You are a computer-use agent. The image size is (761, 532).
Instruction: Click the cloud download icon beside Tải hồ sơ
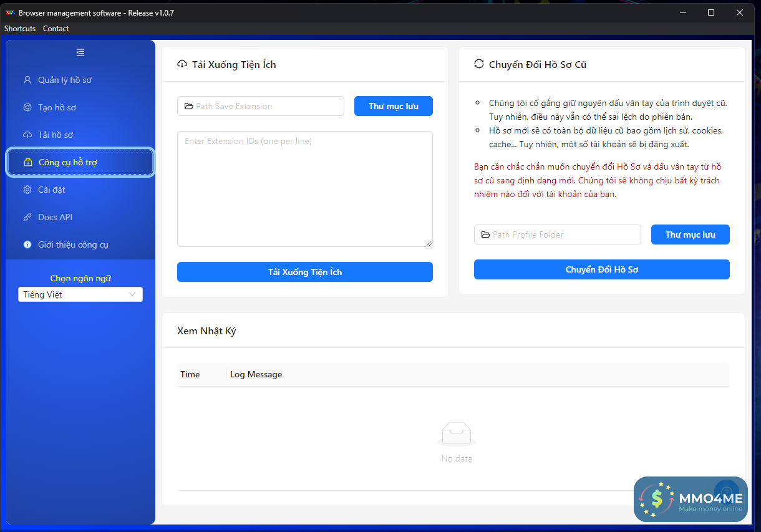pos(27,135)
